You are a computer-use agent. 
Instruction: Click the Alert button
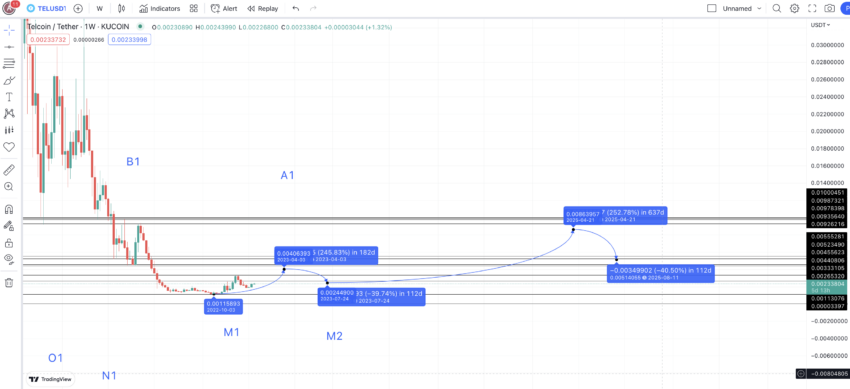tap(224, 9)
